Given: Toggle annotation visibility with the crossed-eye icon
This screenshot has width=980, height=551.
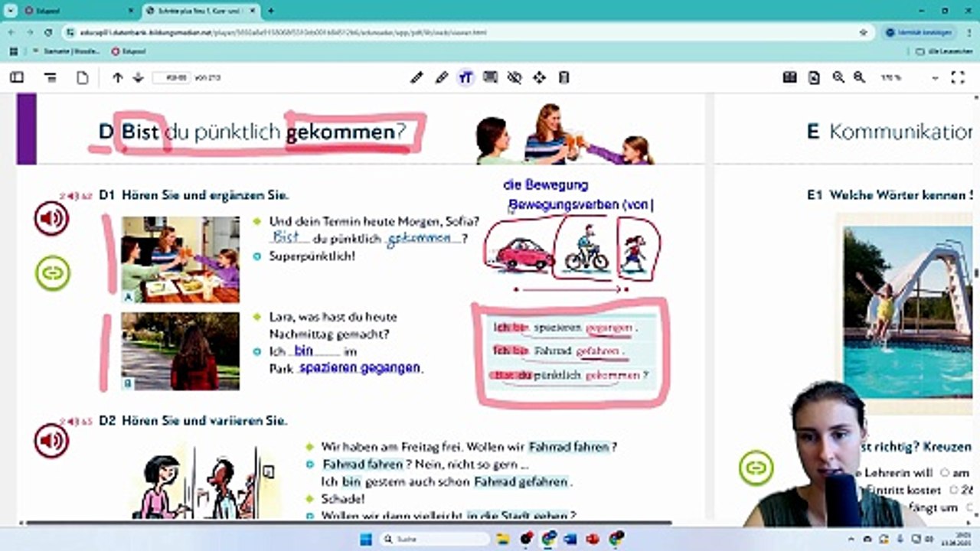Looking at the screenshot, I should pyautogui.click(x=514, y=77).
